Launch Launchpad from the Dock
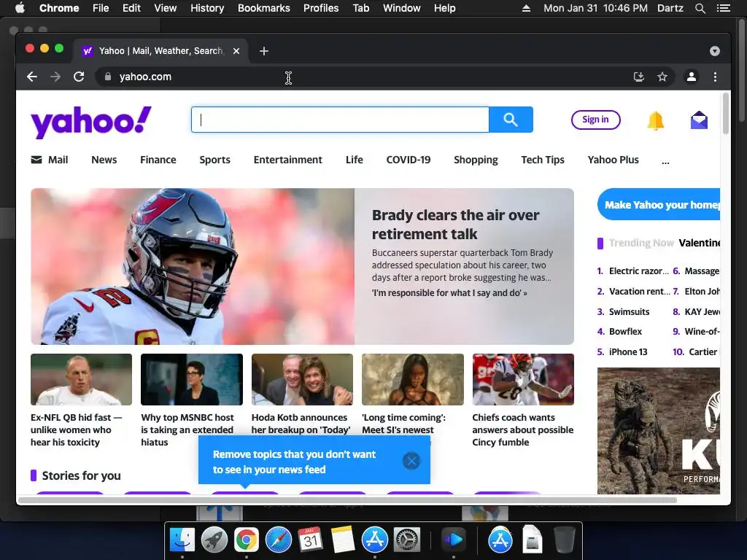Screen dimensions: 747x560 pyautogui.click(x=214, y=540)
